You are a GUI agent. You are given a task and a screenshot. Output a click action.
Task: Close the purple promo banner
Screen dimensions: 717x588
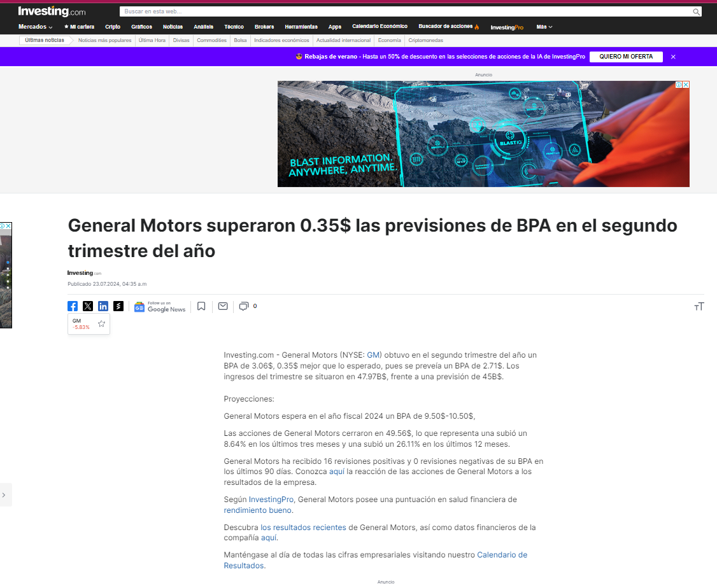click(673, 57)
